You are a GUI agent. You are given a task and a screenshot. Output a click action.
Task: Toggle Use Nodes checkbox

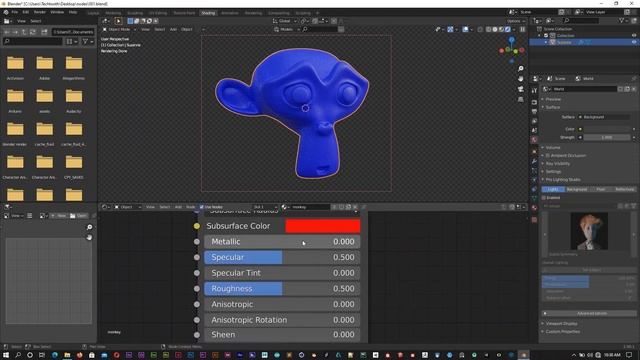click(202, 207)
